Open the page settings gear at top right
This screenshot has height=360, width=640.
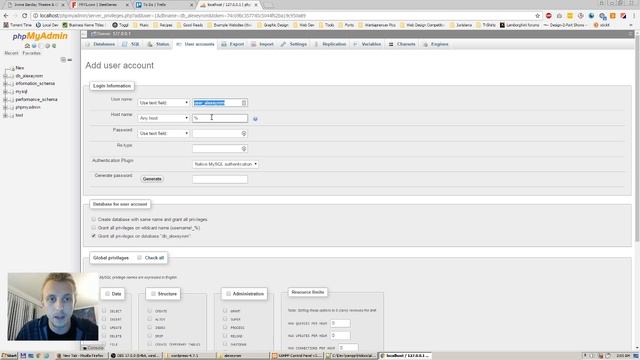(631, 34)
